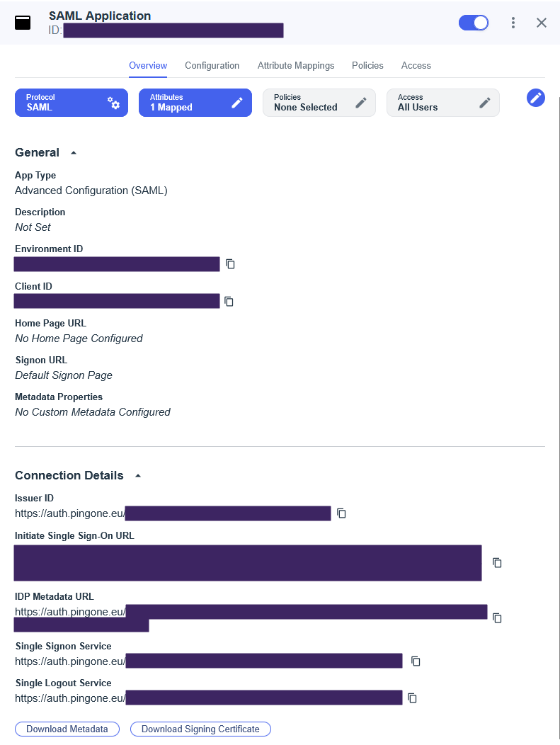Copy the Environment ID value

point(230,263)
